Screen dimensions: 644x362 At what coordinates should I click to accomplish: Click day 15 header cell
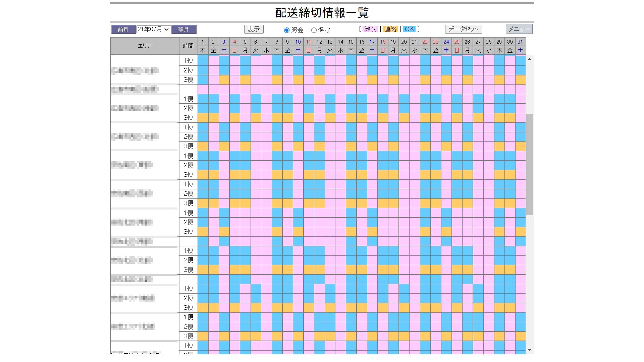click(x=351, y=42)
